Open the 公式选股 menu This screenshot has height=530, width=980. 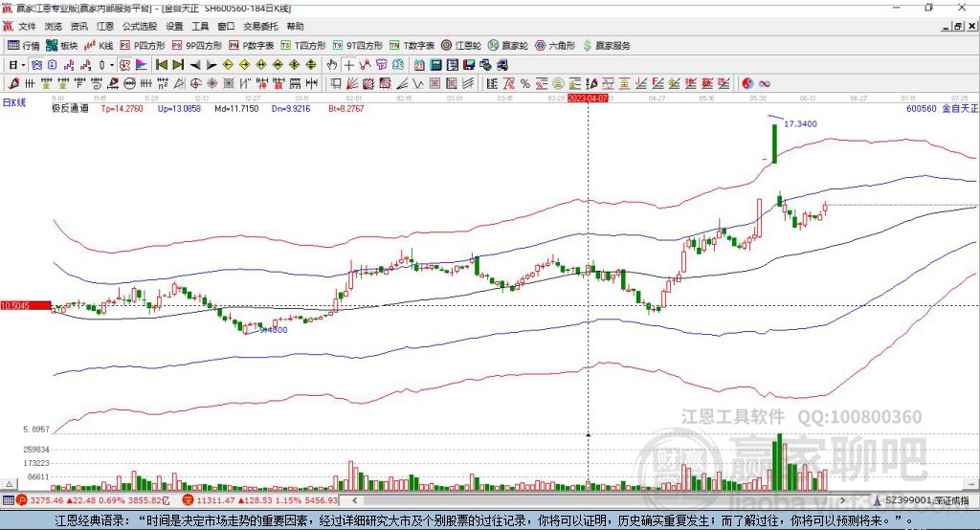pyautogui.click(x=140, y=26)
